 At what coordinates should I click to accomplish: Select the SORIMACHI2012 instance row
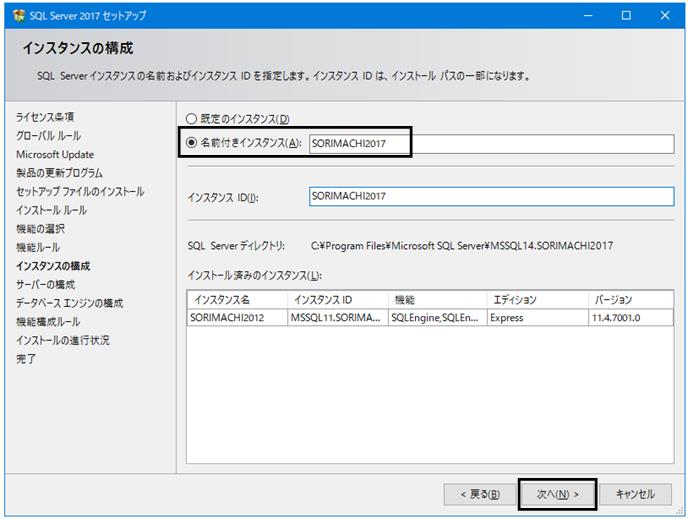(430, 318)
